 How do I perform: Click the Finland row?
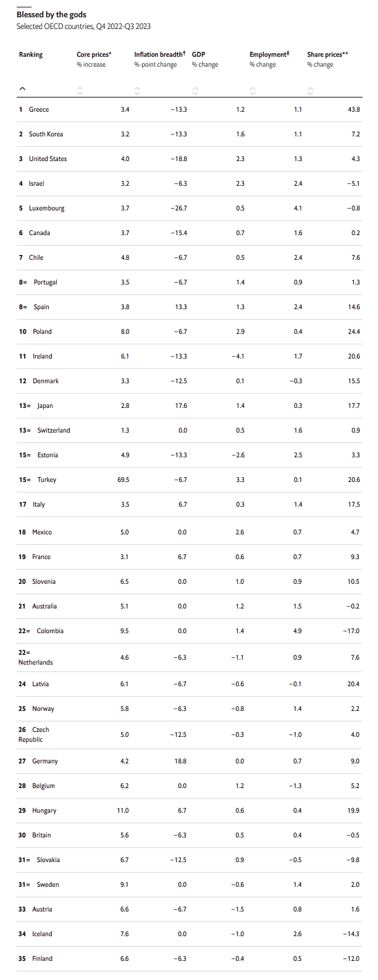[189, 958]
